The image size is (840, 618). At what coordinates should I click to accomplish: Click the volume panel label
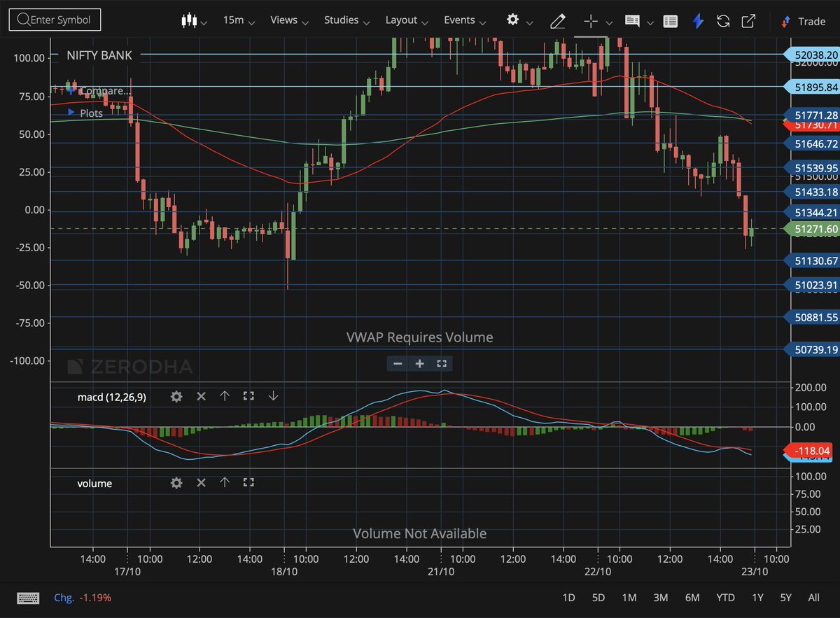[x=94, y=484]
